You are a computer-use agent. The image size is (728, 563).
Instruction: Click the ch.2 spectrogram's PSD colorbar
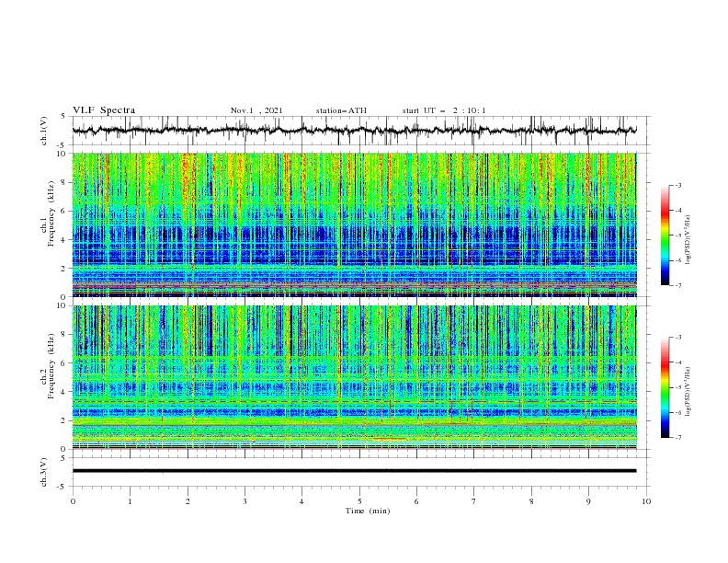click(665, 387)
